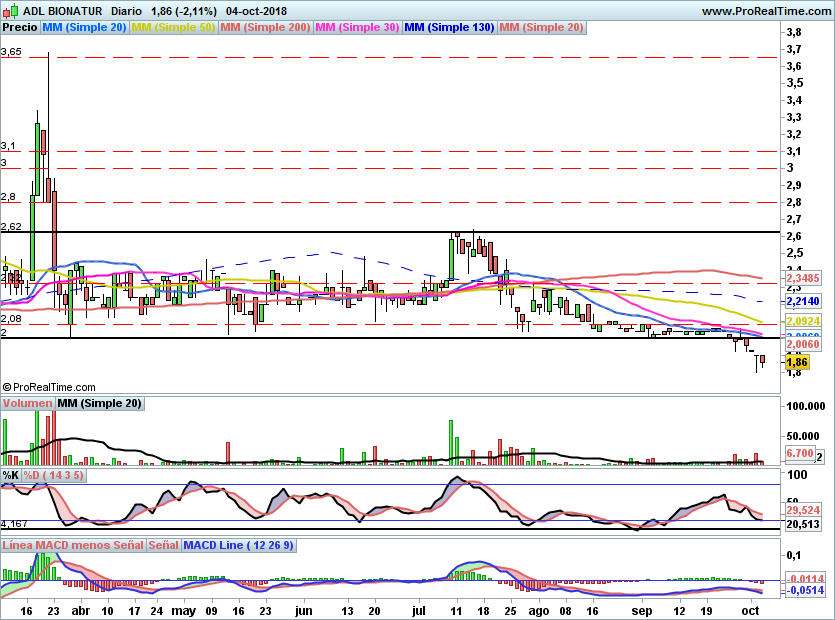
Task: Open the %D (14 3 5) label
Action: tap(53, 475)
